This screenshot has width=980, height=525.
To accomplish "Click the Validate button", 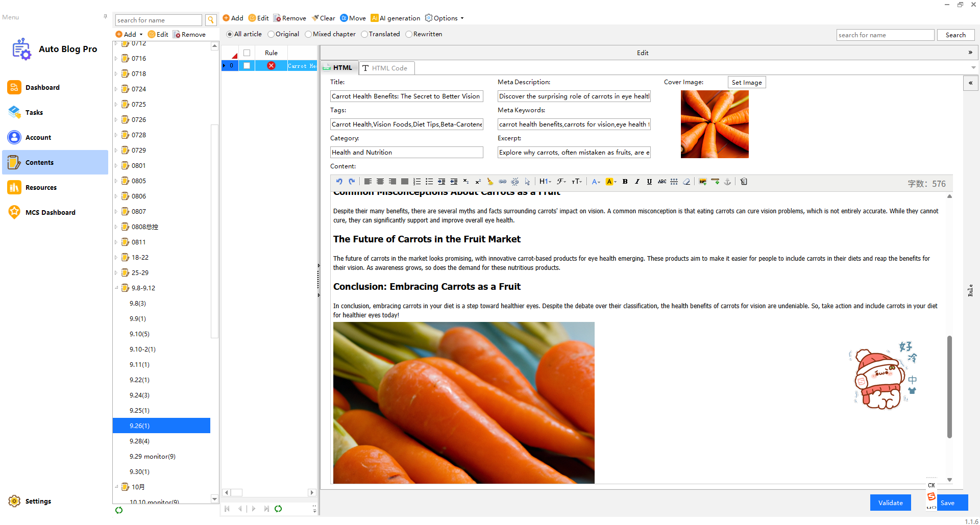I will [x=890, y=503].
